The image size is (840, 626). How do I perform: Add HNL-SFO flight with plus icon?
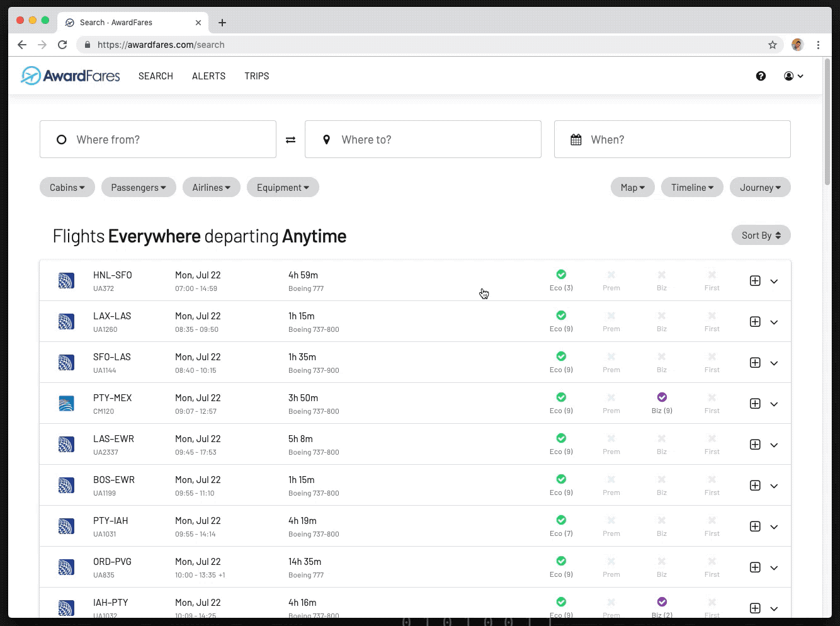(x=755, y=281)
